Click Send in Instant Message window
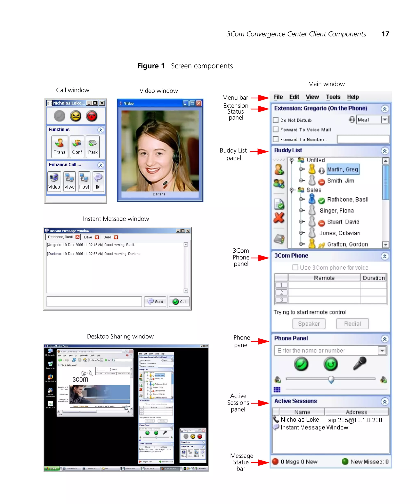 155,301
